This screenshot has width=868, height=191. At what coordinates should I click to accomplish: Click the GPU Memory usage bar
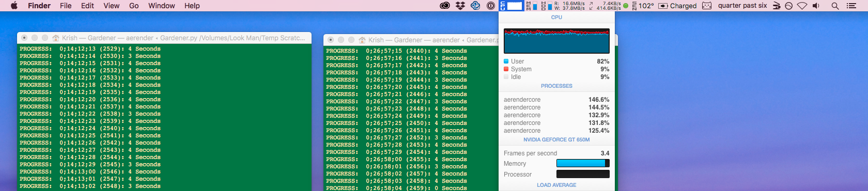[583, 163]
